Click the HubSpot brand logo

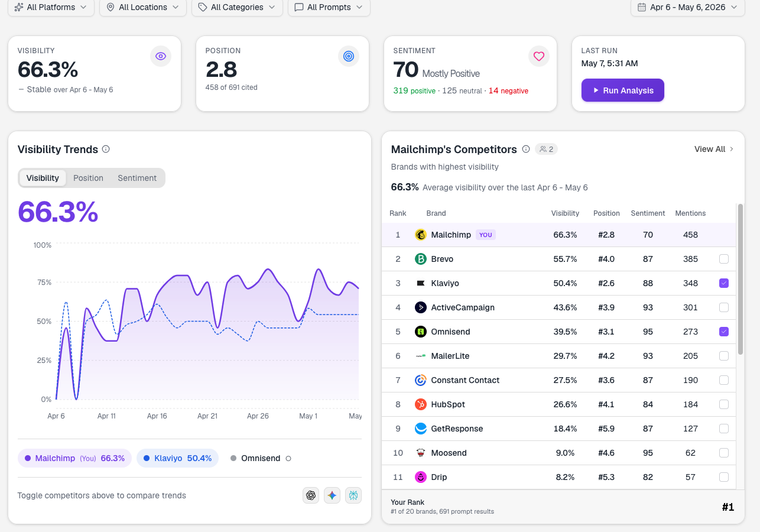click(x=421, y=404)
